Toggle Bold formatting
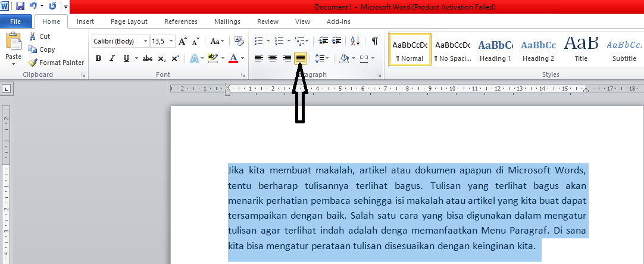This screenshot has height=264, width=644. (99, 58)
